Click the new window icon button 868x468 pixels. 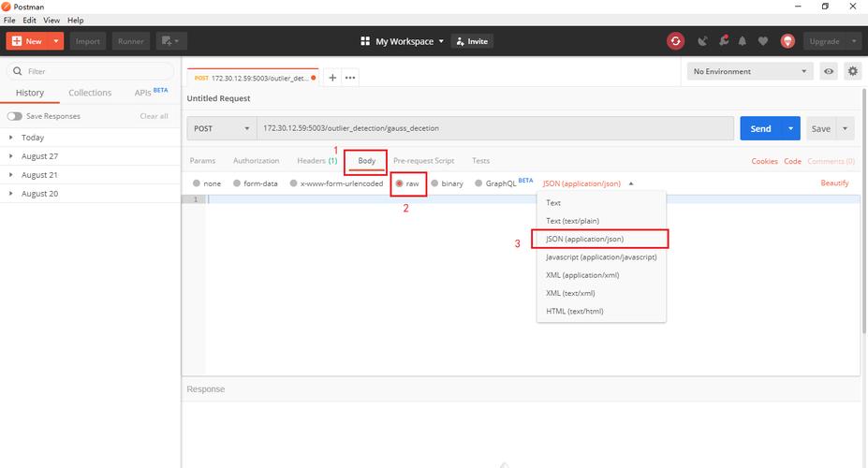(170, 41)
